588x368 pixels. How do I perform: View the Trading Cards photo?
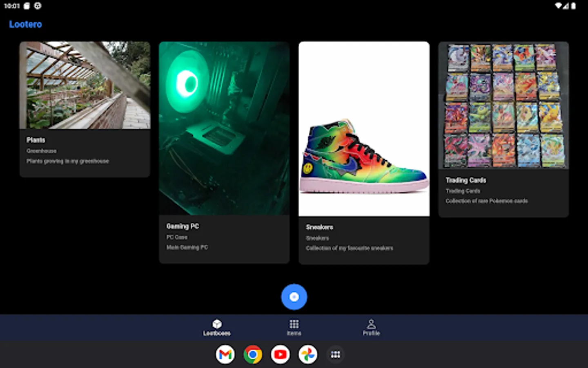503,105
